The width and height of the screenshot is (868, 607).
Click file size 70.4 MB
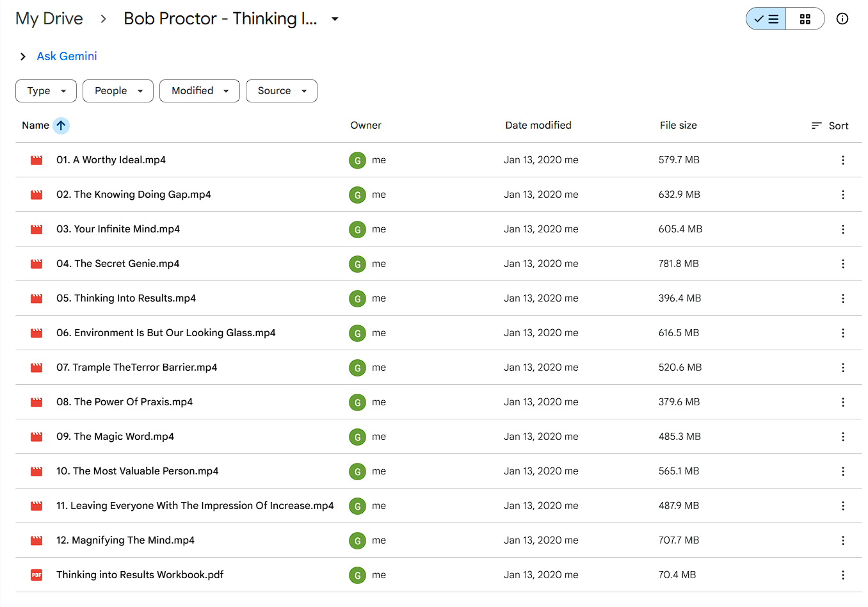[x=677, y=575]
